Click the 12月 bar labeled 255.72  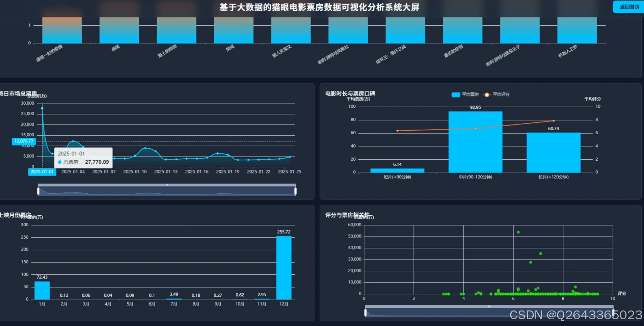(284, 268)
